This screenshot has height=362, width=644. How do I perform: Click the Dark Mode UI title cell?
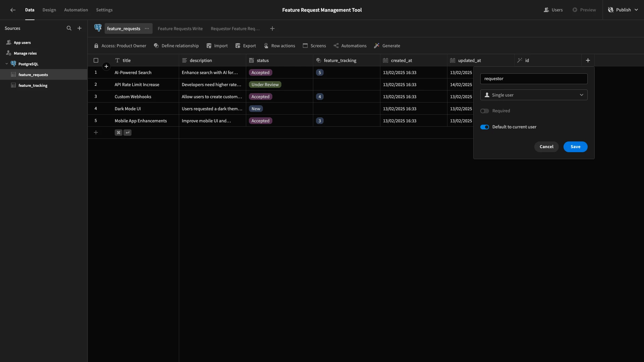145,109
